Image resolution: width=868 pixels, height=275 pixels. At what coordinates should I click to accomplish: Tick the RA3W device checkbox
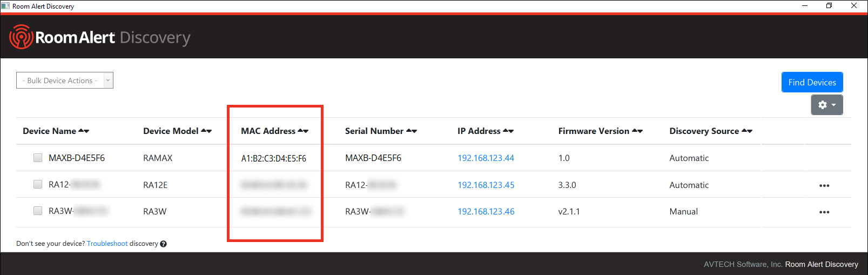38,211
